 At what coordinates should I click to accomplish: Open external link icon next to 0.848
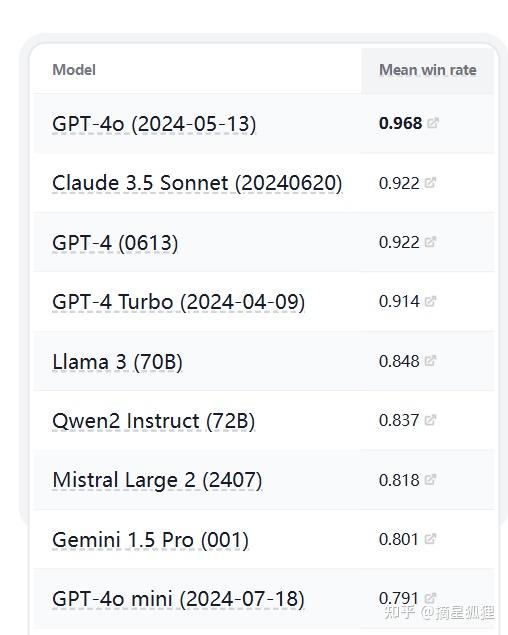[x=430, y=360]
